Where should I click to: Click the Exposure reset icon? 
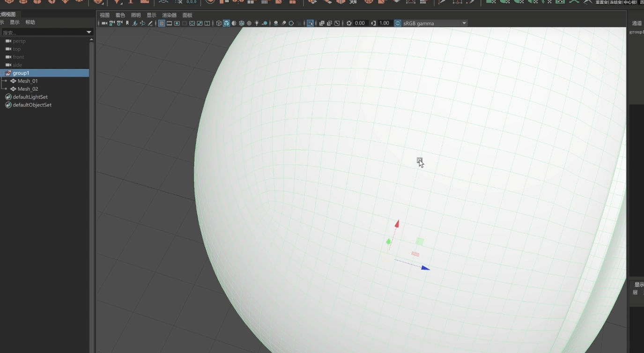tap(349, 23)
